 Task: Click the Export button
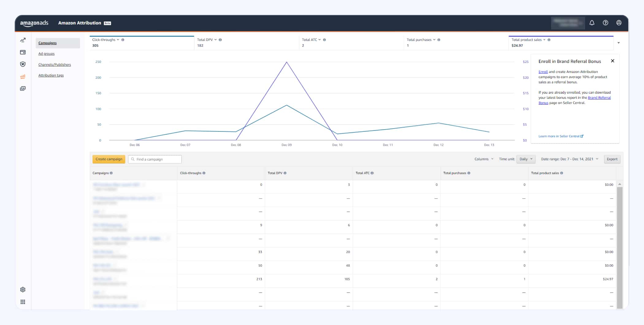click(x=612, y=159)
